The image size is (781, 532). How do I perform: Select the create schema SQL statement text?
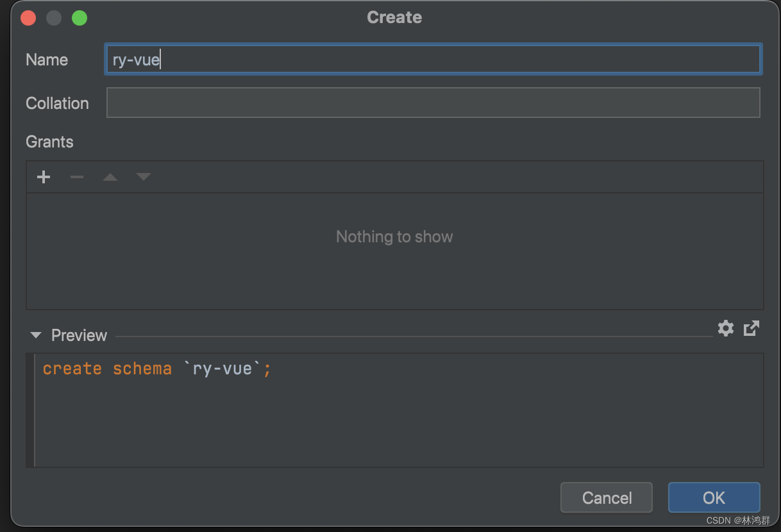[x=156, y=368]
